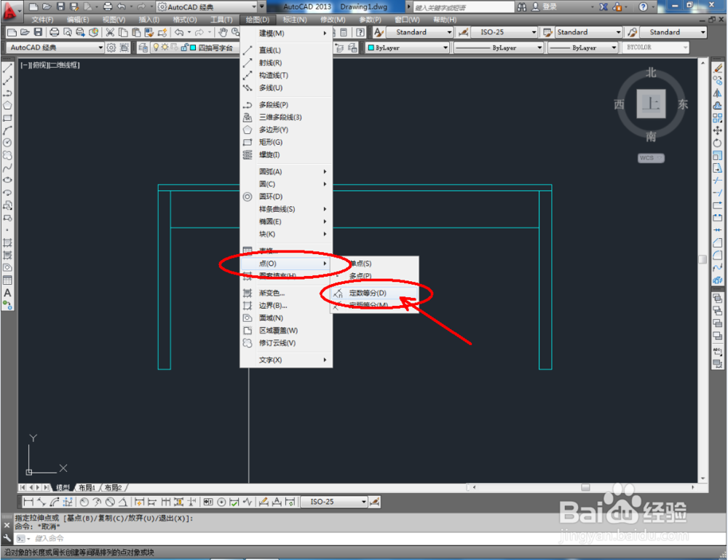Screen dimensions: 728x560
Task: Click the Mirror tool in right toolbar
Action: (718, 93)
